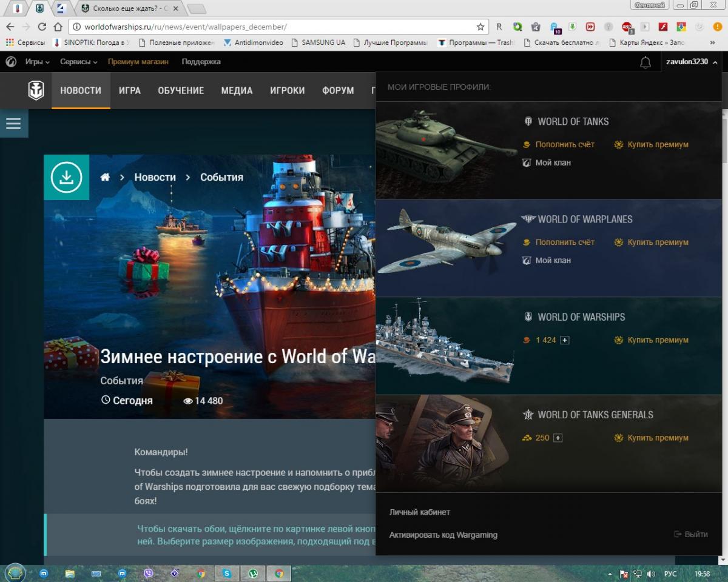
Task: Open Skype from the taskbar
Action: [227, 573]
